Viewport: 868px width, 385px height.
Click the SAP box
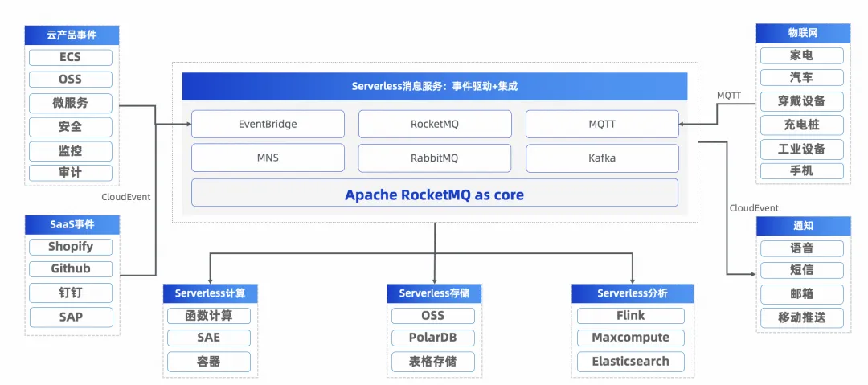70,317
